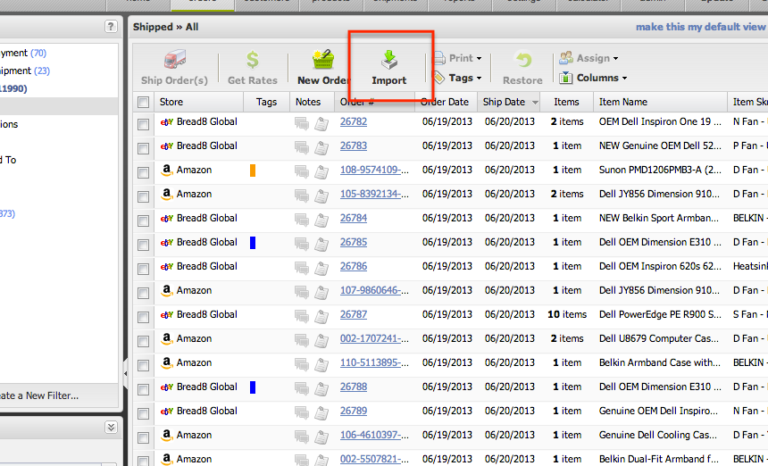Open clipboard icon for order 26785

click(321, 244)
